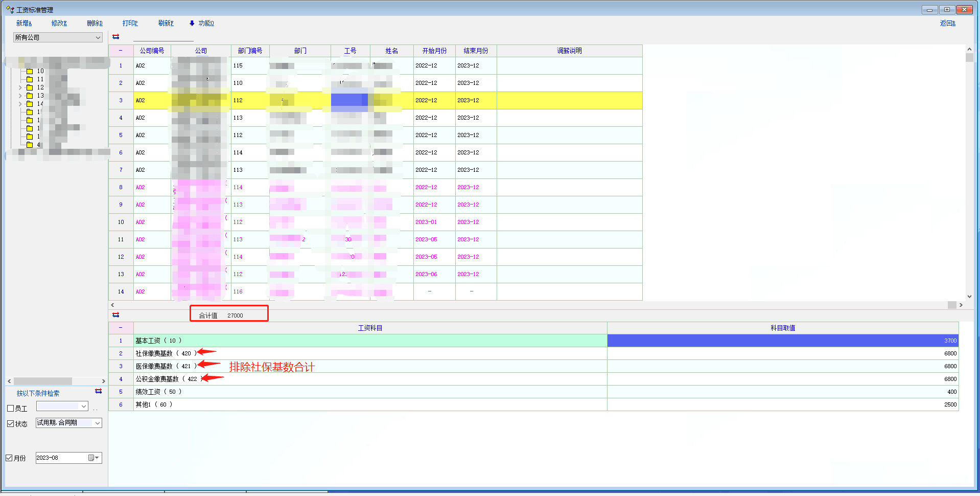Screen dimensions: 980x496
Task: Expand tree folder 12
Action: pos(20,87)
